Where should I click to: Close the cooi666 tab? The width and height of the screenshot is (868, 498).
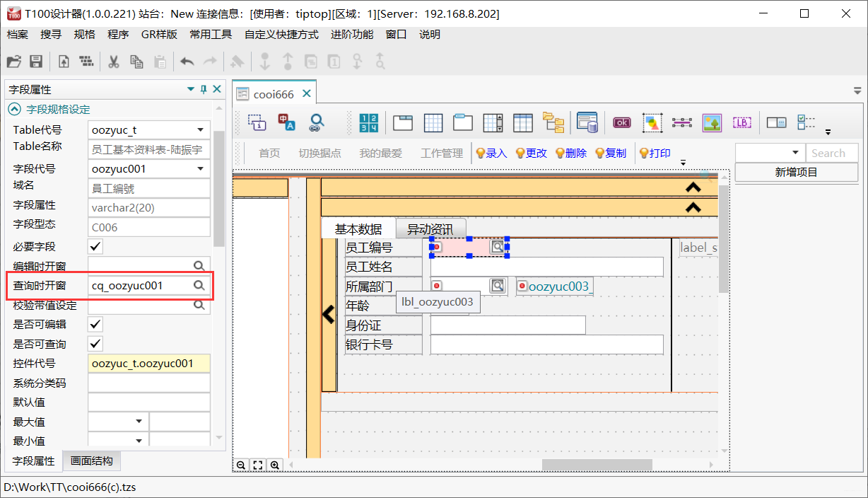point(307,94)
